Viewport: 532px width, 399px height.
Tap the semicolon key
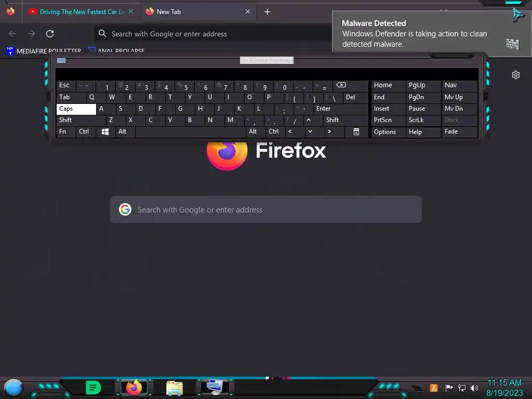coord(284,109)
